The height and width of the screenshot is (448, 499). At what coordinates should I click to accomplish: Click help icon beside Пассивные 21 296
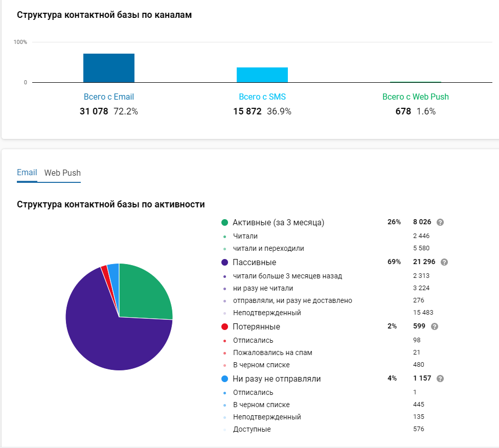click(x=444, y=262)
